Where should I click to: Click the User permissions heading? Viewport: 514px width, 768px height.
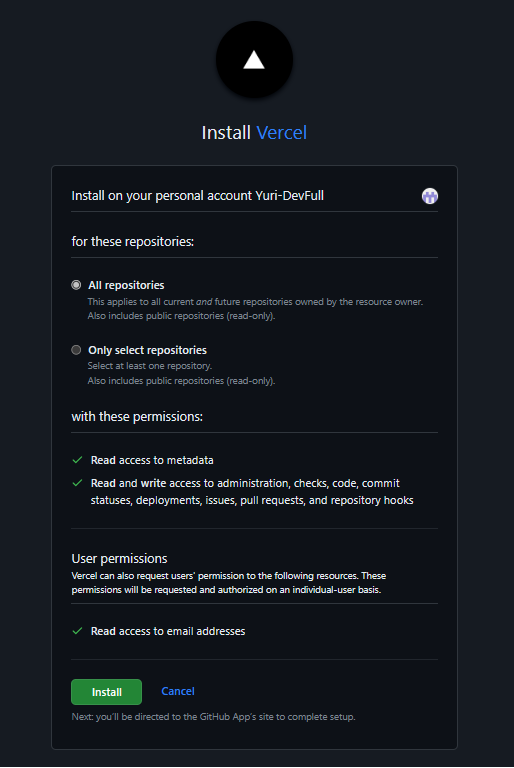point(120,558)
